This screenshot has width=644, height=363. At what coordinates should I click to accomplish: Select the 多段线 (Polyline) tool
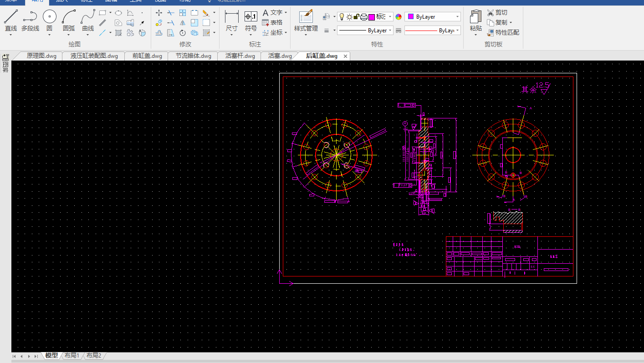(30, 21)
